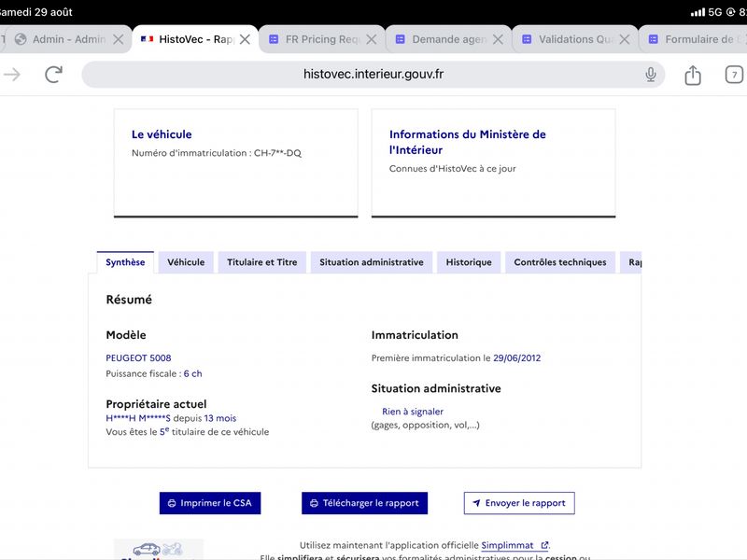Click the Résumé heading
Screen dimensions: 747x560
coord(129,300)
